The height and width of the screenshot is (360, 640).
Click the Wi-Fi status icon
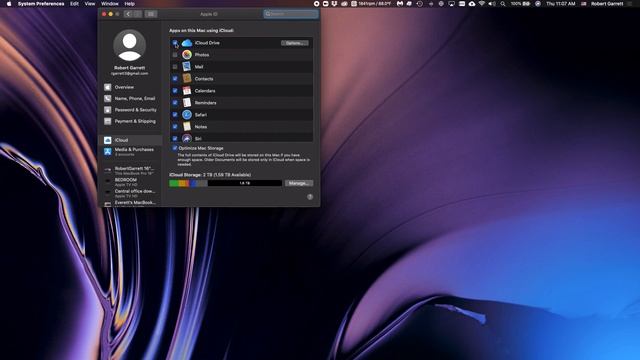482,4
